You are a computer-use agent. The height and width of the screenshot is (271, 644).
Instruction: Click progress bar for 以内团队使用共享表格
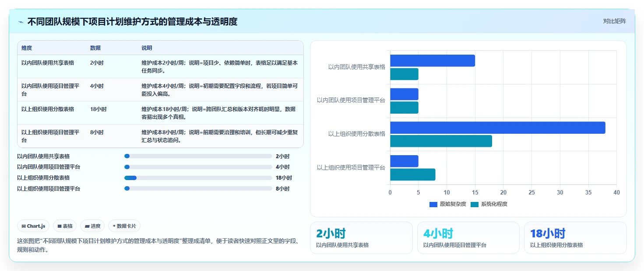tap(198, 156)
